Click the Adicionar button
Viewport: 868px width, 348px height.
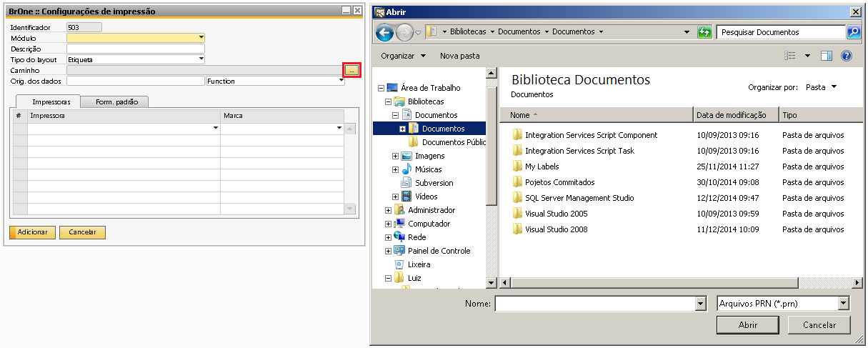click(33, 232)
